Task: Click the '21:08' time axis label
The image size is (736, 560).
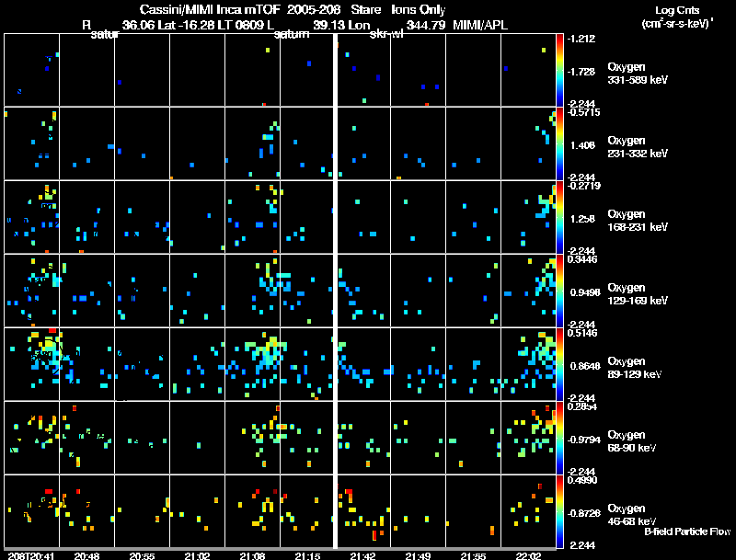Action: point(252,556)
